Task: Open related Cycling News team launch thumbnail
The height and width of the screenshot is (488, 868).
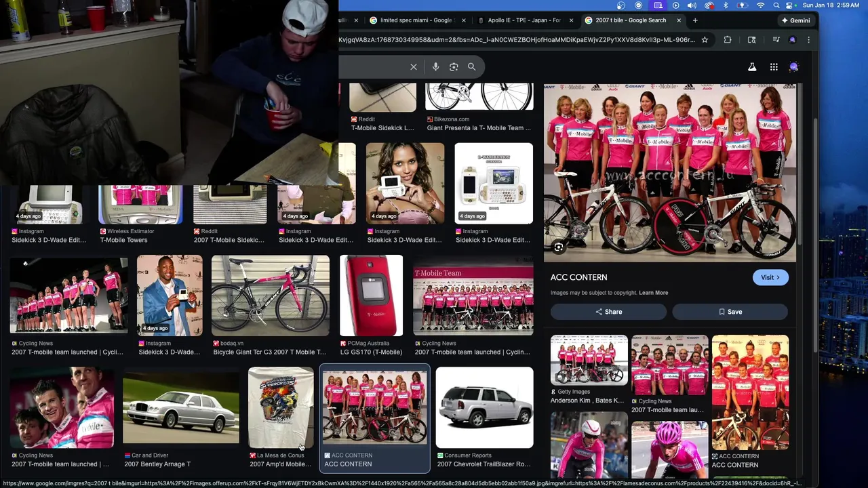Action: coord(670,366)
